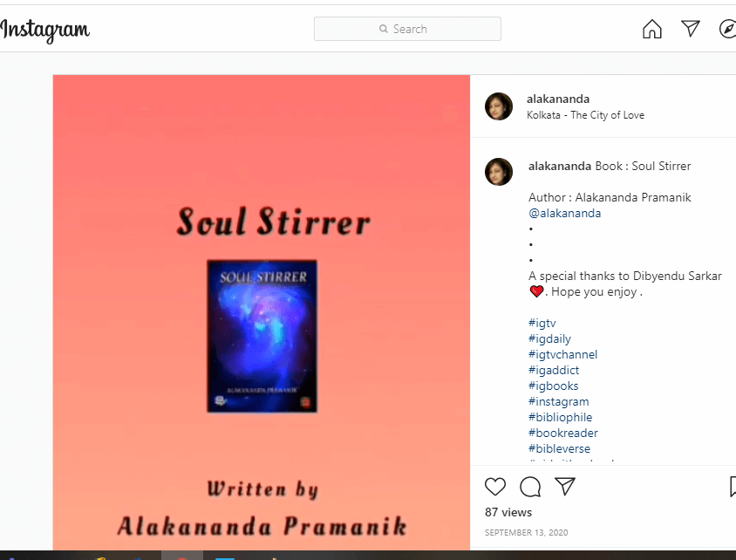Screen dimensions: 736x560
Task: Open the #bibliophile hashtag
Action: tap(561, 417)
